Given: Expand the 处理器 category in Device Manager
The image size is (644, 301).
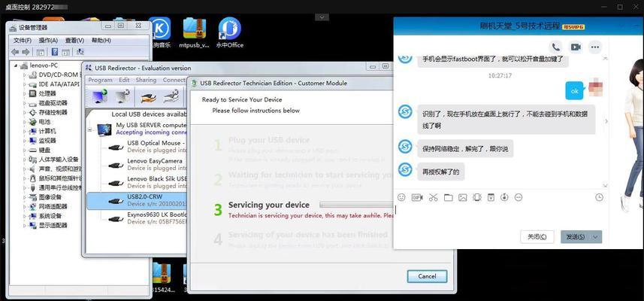Looking at the screenshot, I should click(24, 94).
